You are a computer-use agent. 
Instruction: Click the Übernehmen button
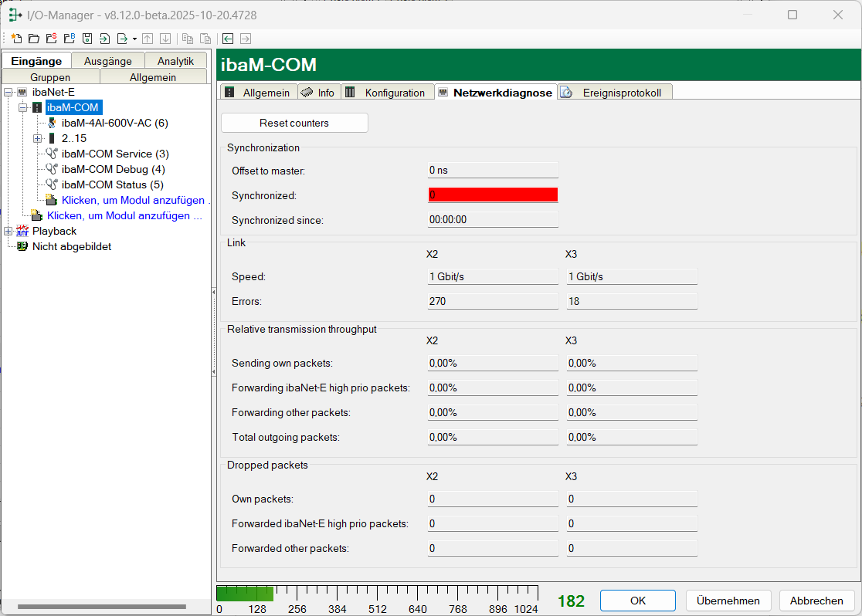click(728, 601)
